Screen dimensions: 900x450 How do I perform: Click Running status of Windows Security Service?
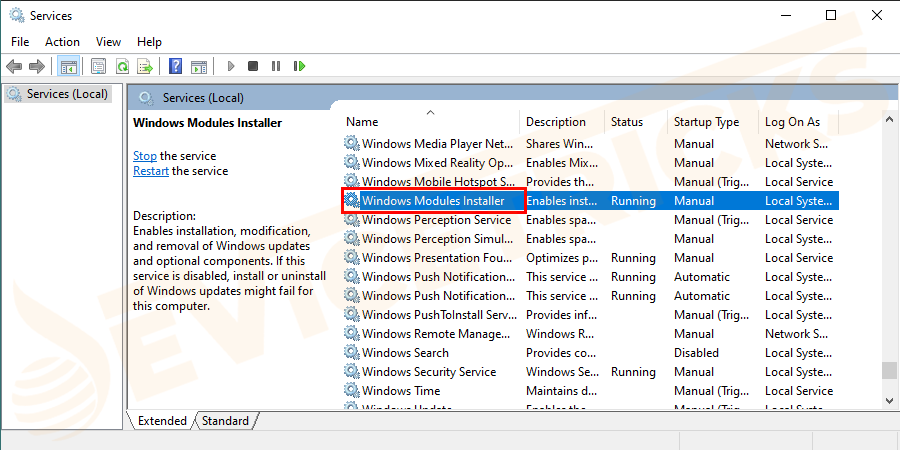coord(633,371)
